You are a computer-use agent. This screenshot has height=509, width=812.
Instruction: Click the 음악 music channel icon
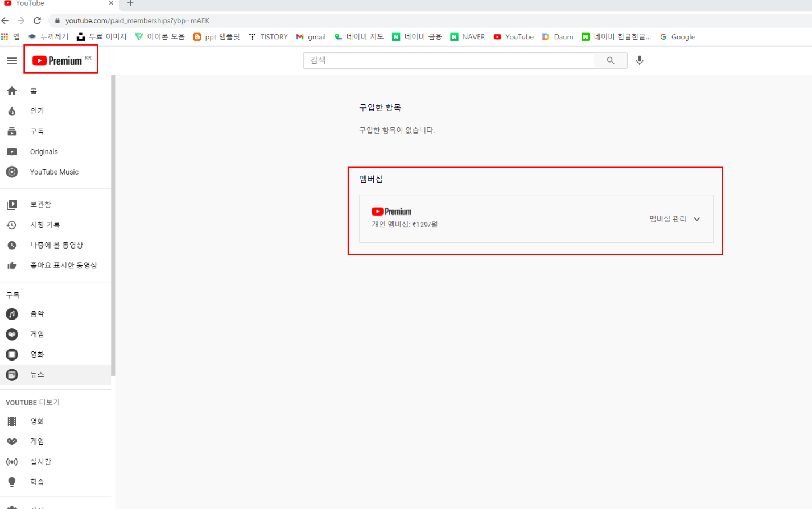(x=12, y=314)
